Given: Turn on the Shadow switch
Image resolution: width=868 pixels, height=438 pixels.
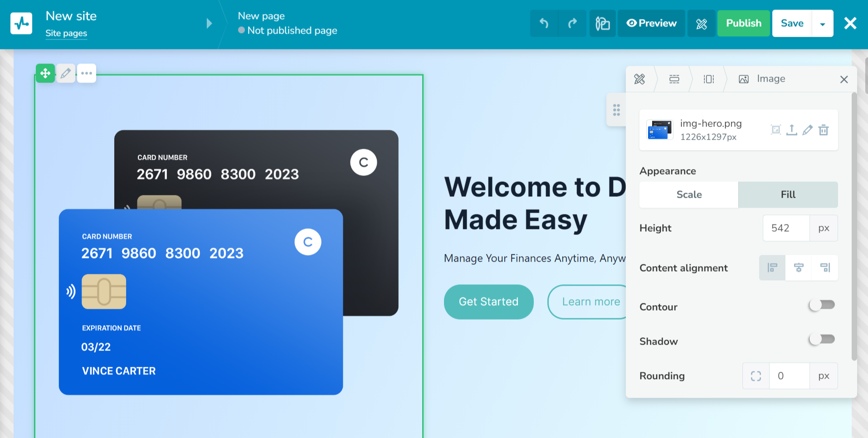Looking at the screenshot, I should [822, 340].
